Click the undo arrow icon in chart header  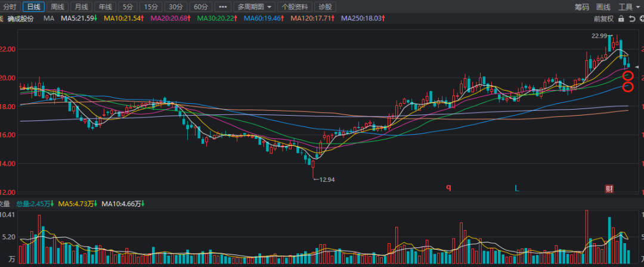[x=631, y=19]
